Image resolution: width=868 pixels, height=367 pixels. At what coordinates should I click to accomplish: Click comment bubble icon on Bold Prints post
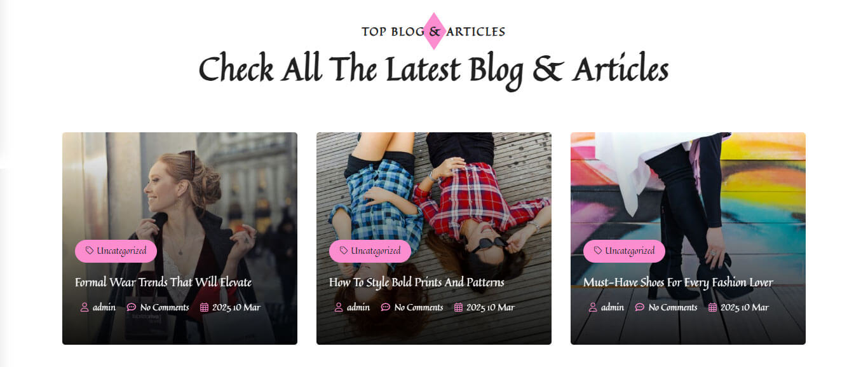click(386, 307)
